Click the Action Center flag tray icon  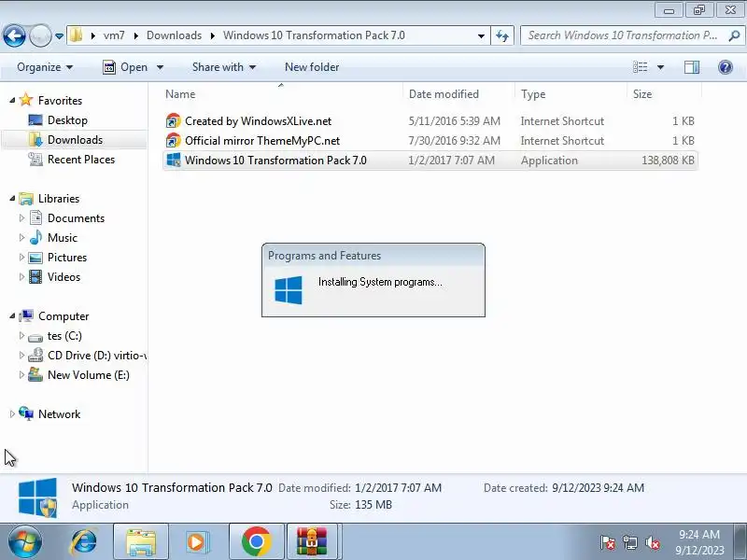coord(608,542)
